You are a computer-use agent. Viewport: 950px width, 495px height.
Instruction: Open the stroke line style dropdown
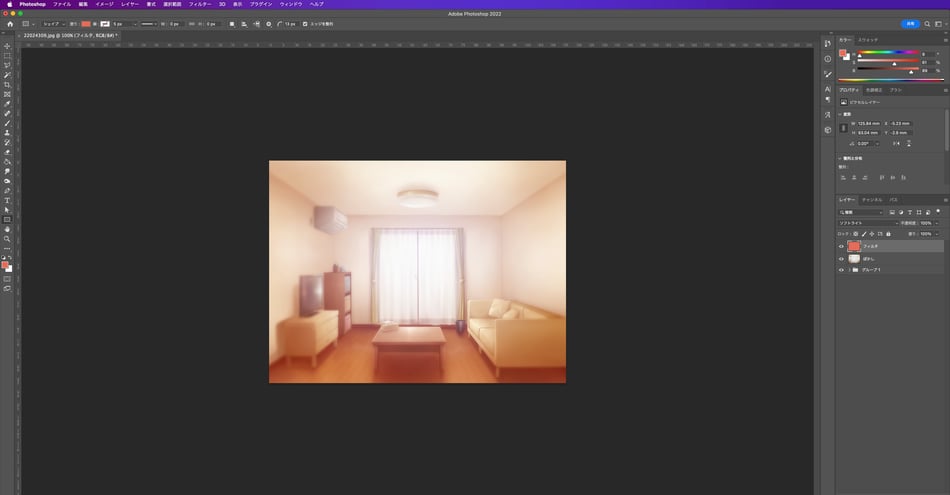tap(149, 24)
